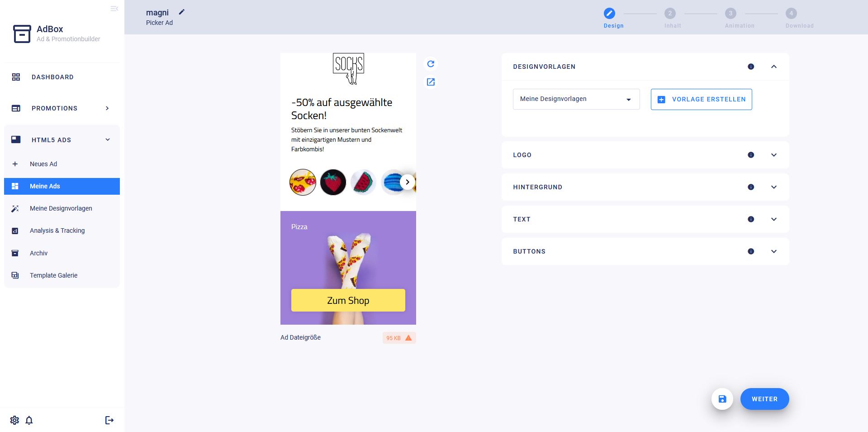Open notifications bell icon
Viewport: 868px width, 432px height.
click(x=29, y=420)
